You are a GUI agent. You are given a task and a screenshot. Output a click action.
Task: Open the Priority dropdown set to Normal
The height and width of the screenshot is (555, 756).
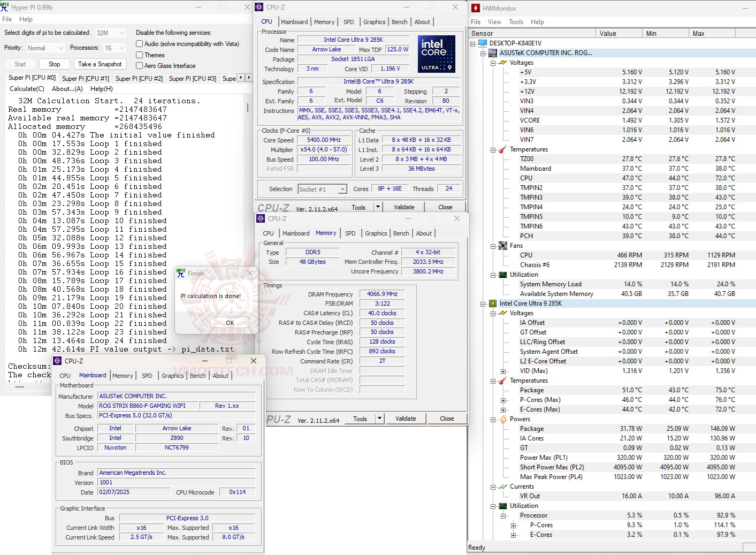pyautogui.click(x=45, y=48)
